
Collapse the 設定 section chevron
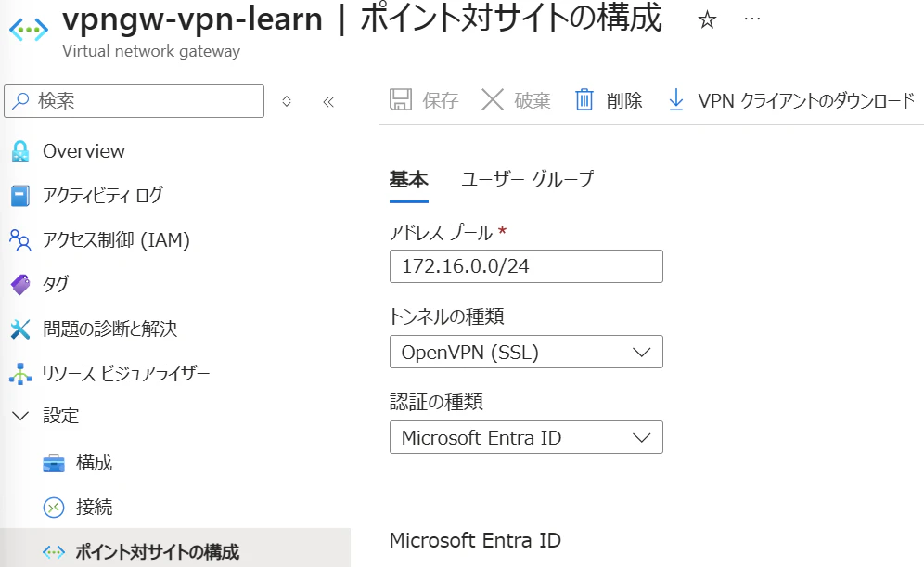20,416
